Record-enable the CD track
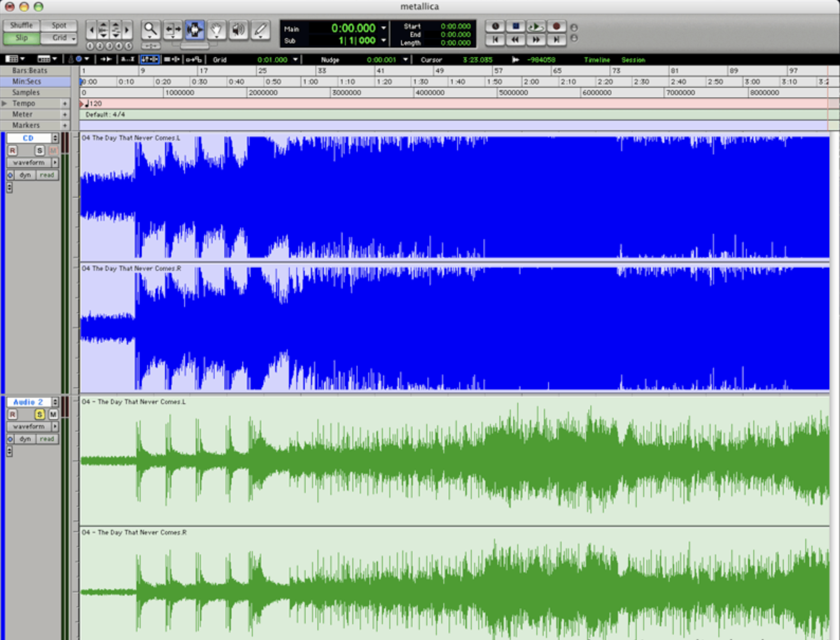 coord(12,151)
